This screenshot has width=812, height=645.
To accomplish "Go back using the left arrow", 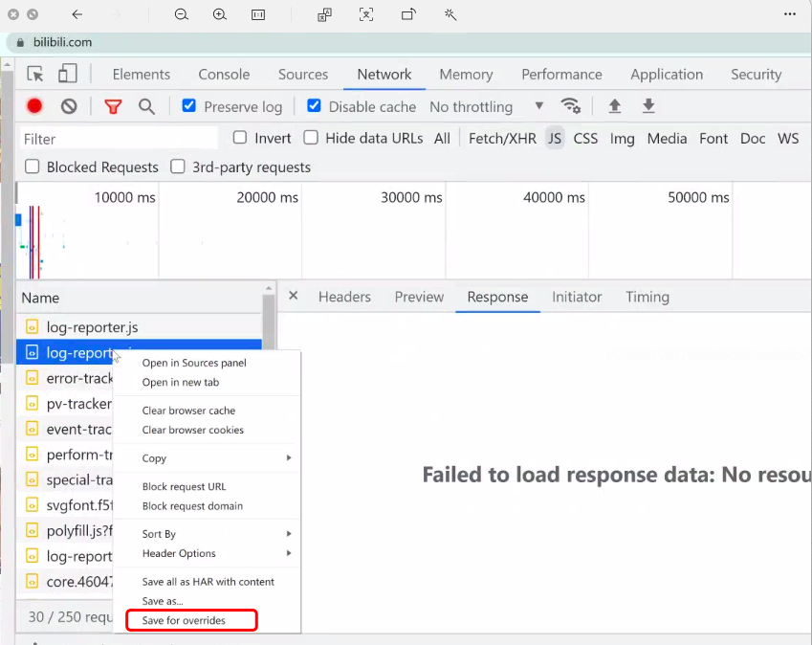I will coord(77,14).
